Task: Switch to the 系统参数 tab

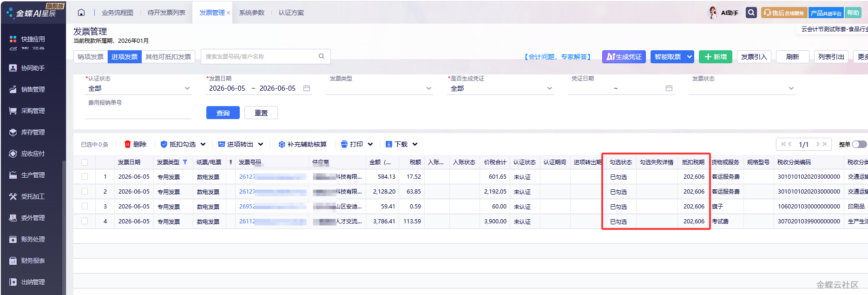Action: click(252, 13)
